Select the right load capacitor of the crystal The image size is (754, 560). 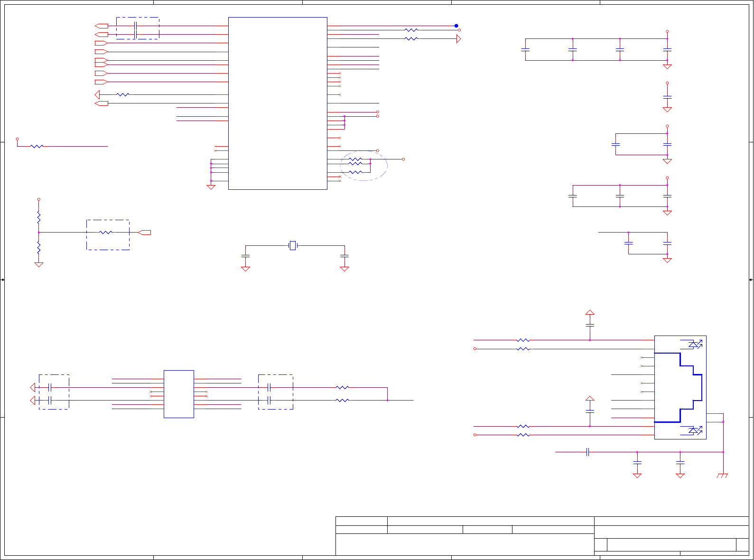(344, 256)
